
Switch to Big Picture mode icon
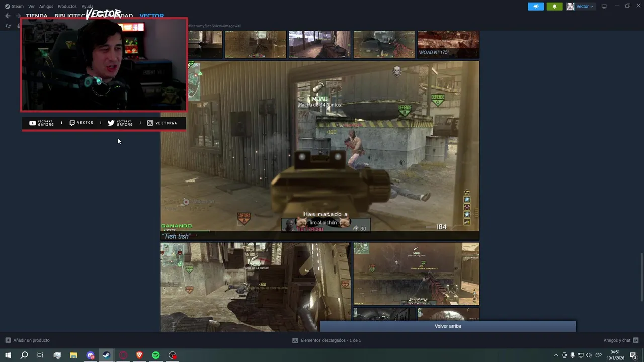click(604, 6)
